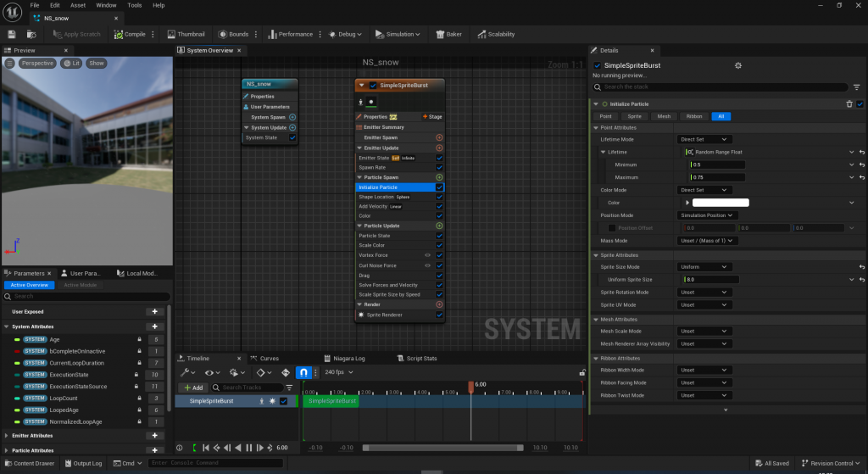
Task: Click the Add button in Timeline
Action: [x=193, y=388]
